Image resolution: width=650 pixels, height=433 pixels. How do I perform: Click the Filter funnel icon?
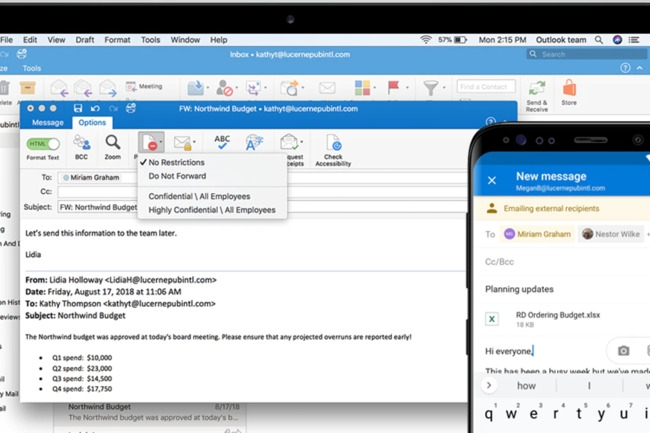click(431, 88)
